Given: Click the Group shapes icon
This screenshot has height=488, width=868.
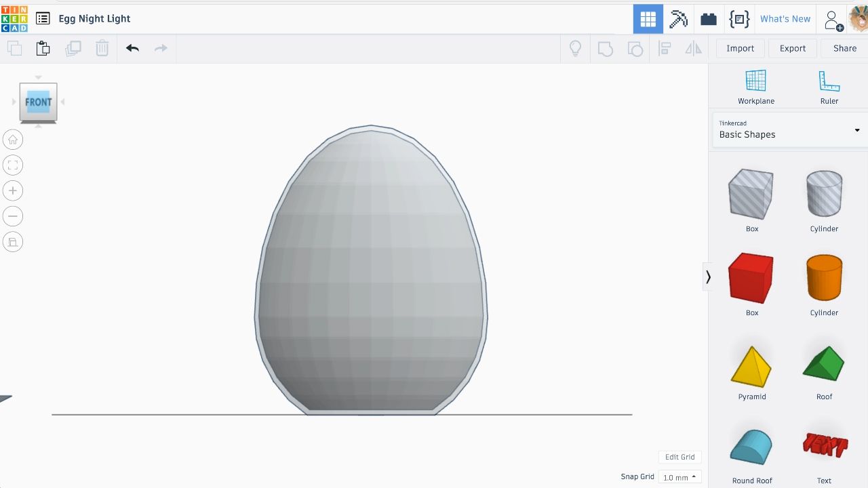Looking at the screenshot, I should coord(605,48).
